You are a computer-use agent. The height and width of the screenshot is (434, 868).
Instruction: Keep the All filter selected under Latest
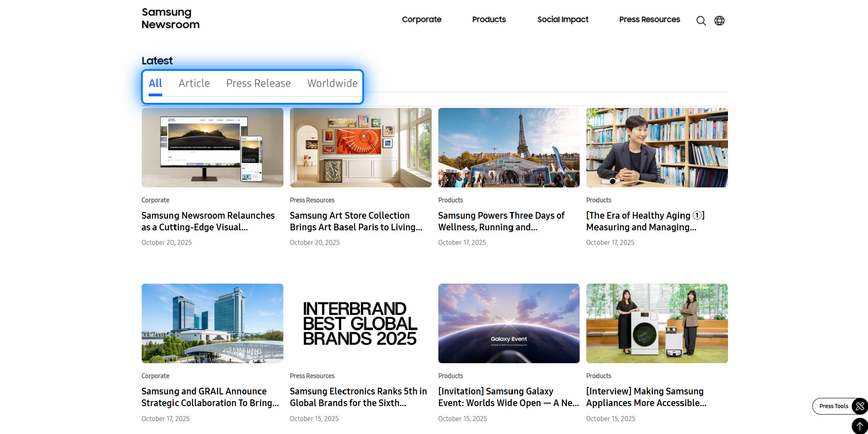pyautogui.click(x=155, y=83)
